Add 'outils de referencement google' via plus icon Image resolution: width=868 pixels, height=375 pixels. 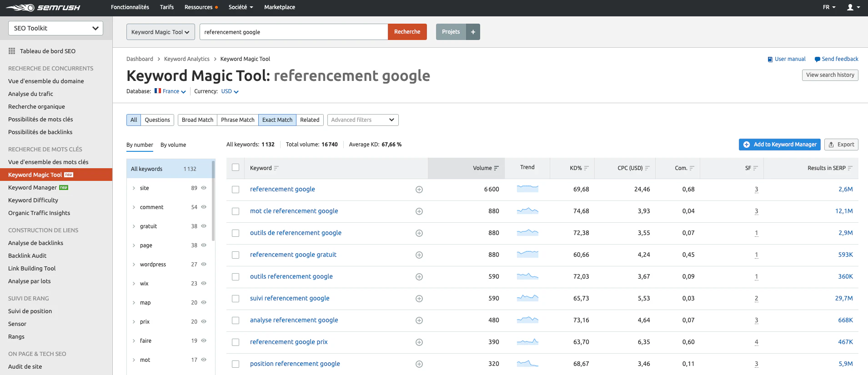coord(419,233)
